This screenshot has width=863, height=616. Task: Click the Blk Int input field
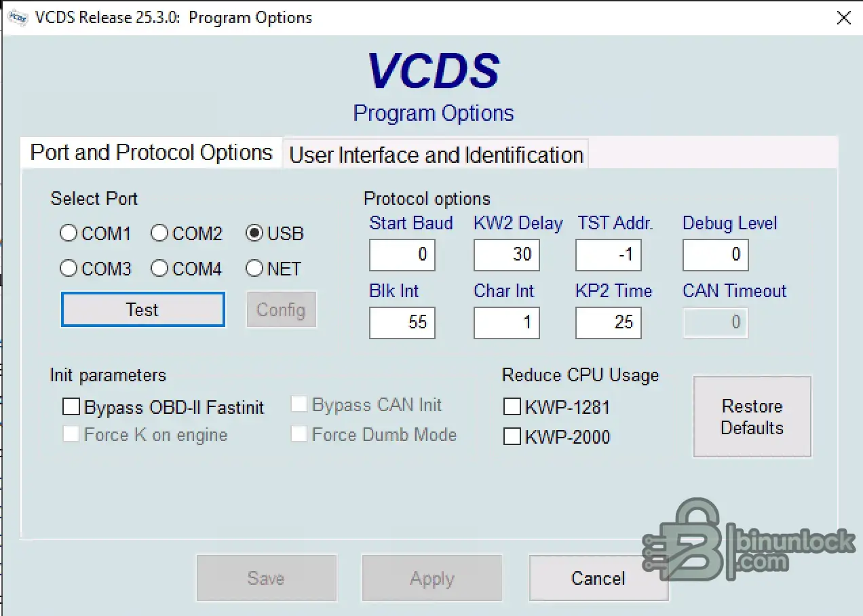click(x=402, y=322)
